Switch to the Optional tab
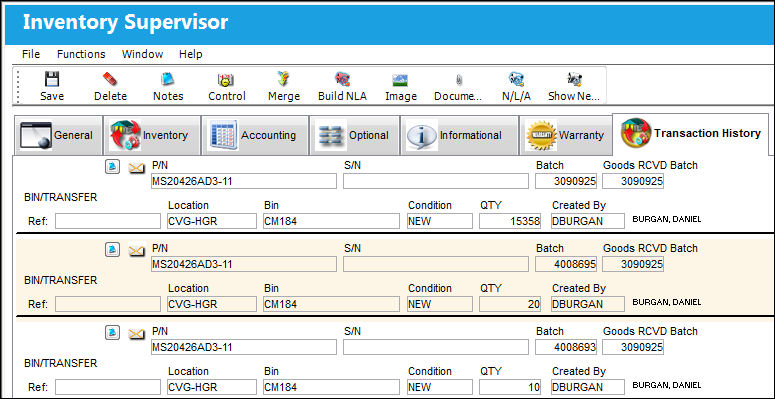The width and height of the screenshot is (775, 399). pos(354,135)
